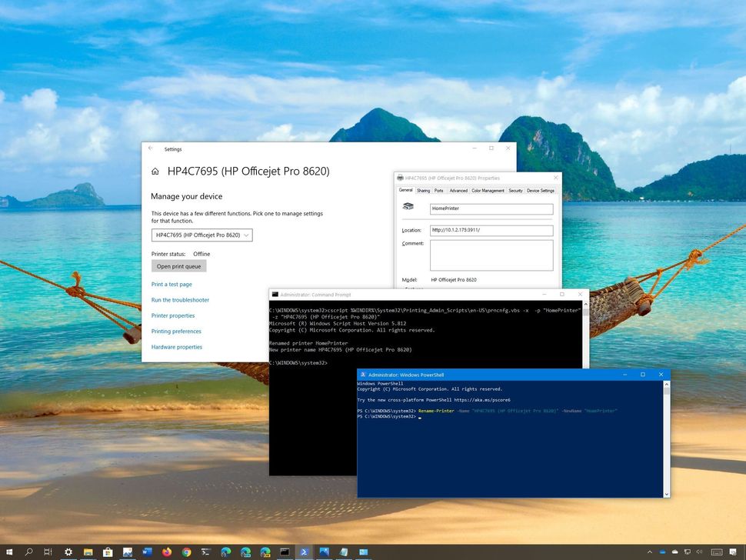
Task: Launch Google Chrome from the taskbar
Action: (x=186, y=552)
